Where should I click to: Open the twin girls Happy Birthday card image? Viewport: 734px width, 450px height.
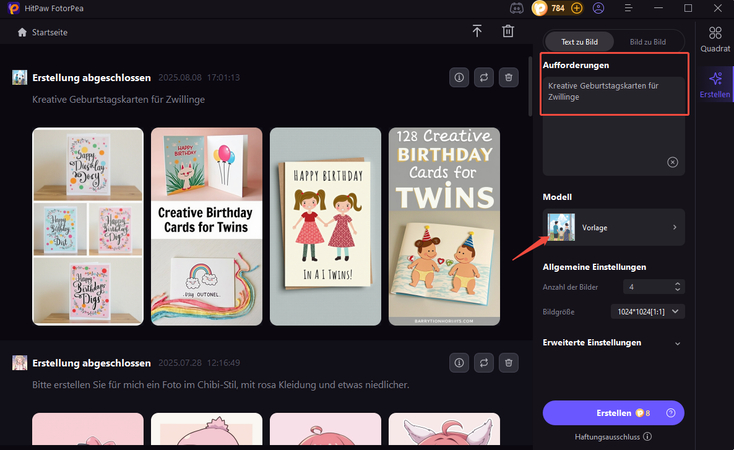coord(325,226)
